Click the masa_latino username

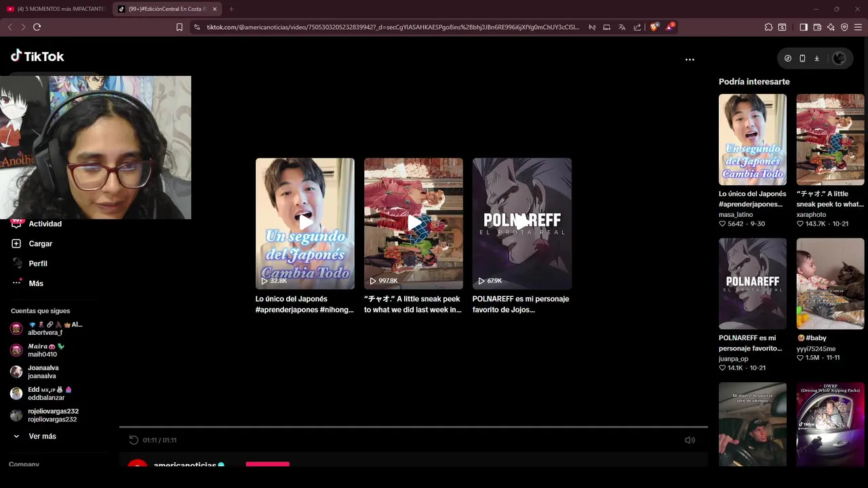(x=736, y=215)
